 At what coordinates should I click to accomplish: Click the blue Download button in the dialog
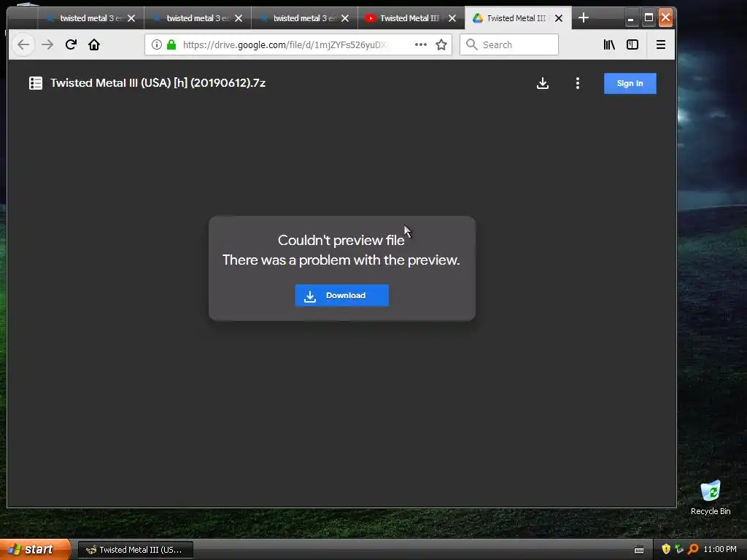pos(341,295)
